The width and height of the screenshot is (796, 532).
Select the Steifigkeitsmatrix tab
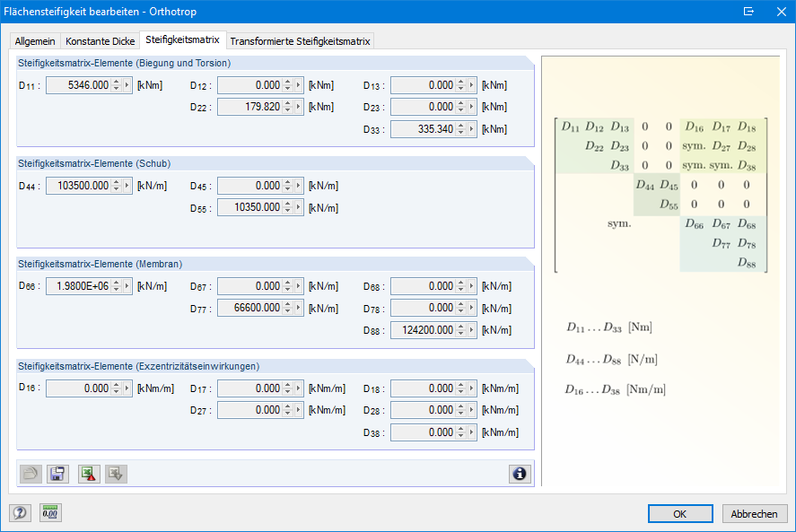[182, 39]
